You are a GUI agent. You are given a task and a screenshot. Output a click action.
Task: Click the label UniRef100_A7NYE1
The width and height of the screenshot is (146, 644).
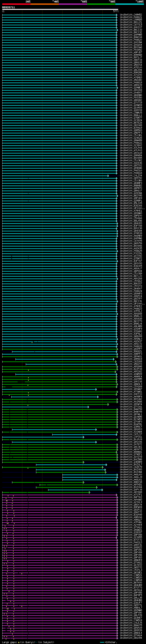pos(131,211)
